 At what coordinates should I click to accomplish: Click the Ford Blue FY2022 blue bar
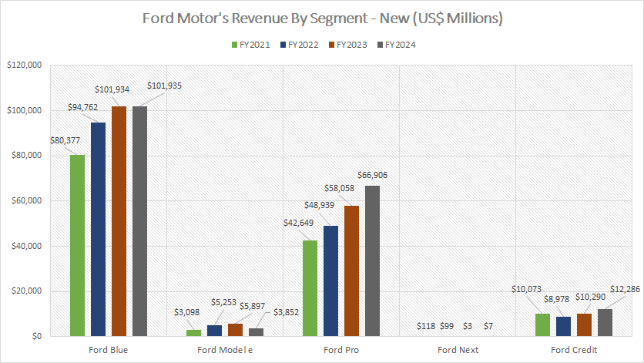tap(98, 230)
